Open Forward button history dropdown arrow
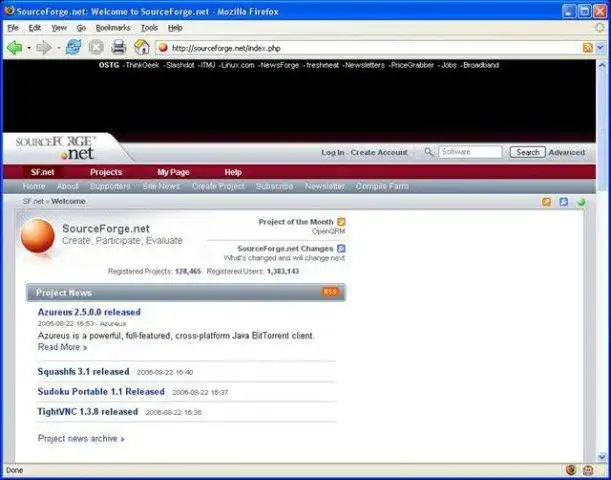The height and width of the screenshot is (480, 611). coord(58,48)
